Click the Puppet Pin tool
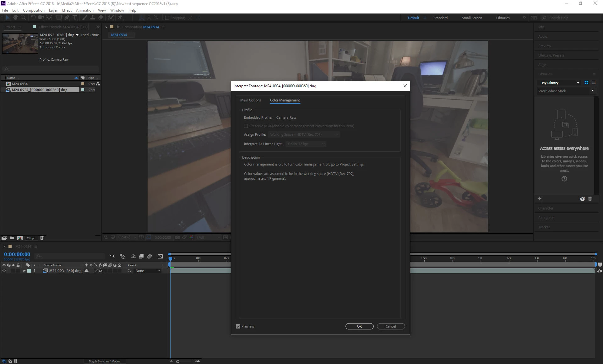 tap(120, 18)
